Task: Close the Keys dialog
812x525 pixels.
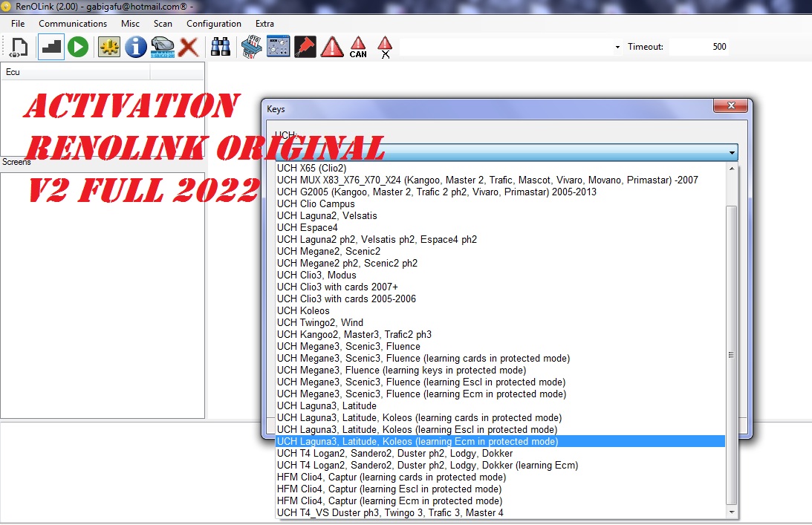Action: tap(731, 105)
